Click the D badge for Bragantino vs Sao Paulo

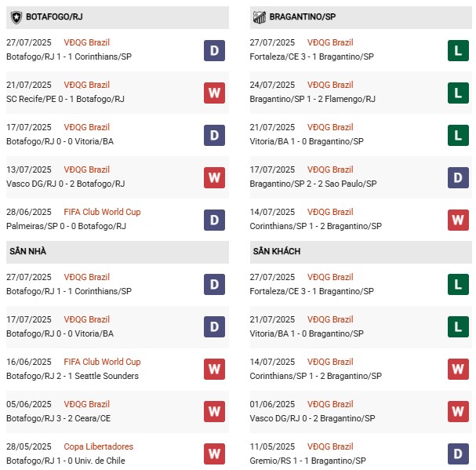coord(458,177)
